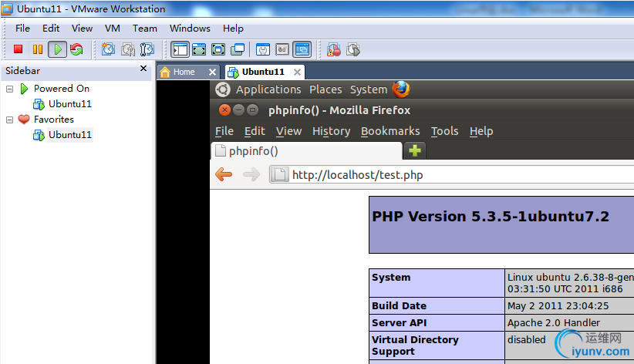Click the Firefox forward arrow
The height and width of the screenshot is (364, 634).
point(251,175)
